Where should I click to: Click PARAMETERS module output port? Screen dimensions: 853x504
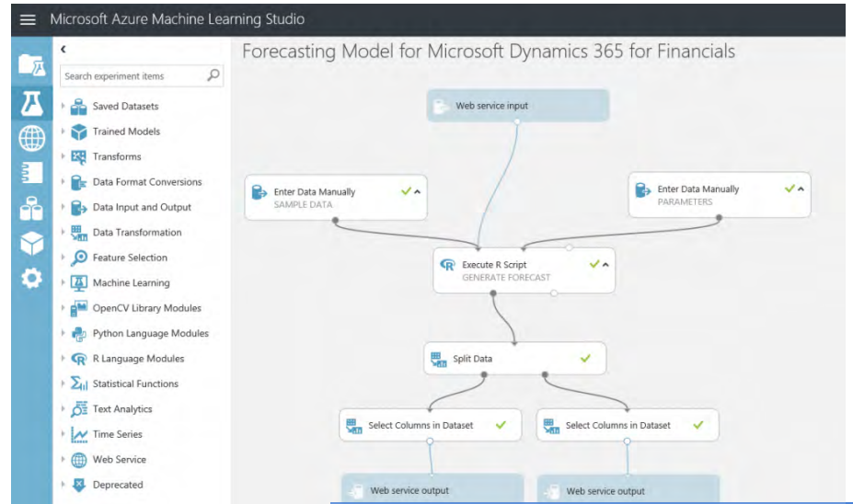tap(720, 217)
